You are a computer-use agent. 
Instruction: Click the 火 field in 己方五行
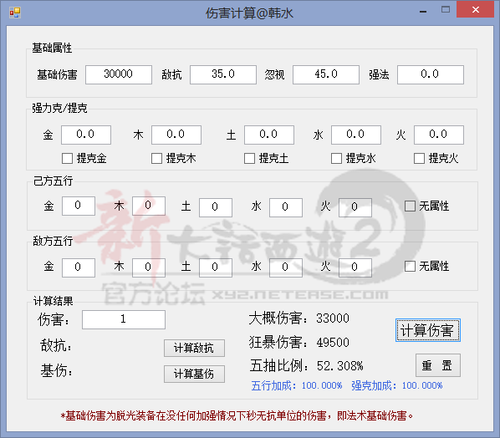coord(355,207)
